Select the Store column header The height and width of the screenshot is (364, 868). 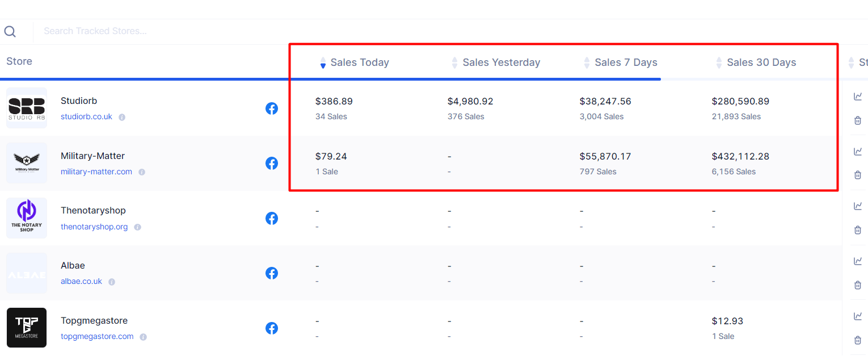(19, 61)
